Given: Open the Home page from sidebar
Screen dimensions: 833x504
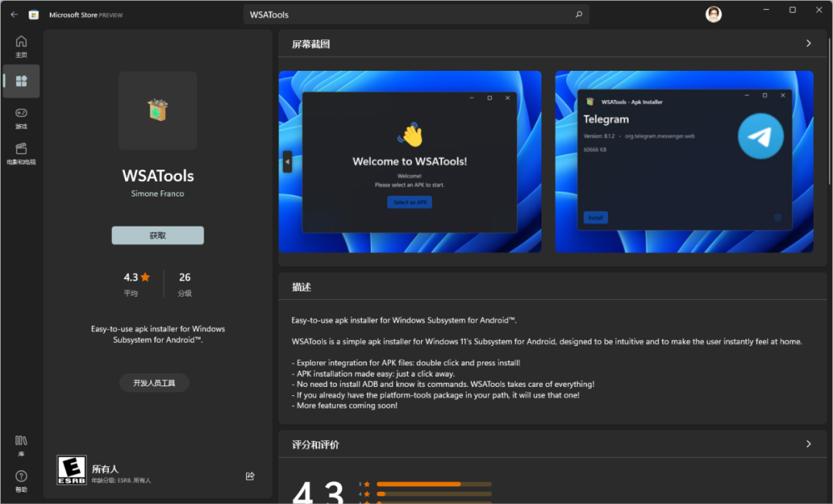Looking at the screenshot, I should click(21, 46).
